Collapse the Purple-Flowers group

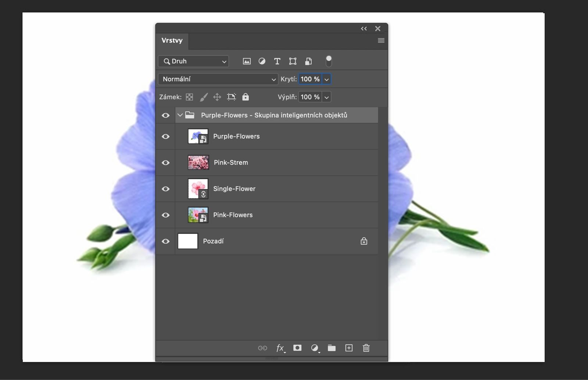coord(180,115)
